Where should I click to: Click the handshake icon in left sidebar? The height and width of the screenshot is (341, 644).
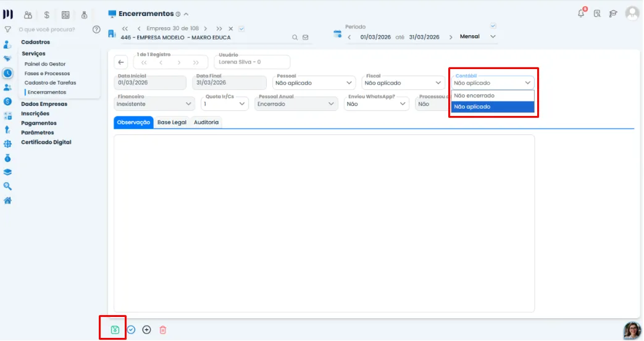[7, 59]
